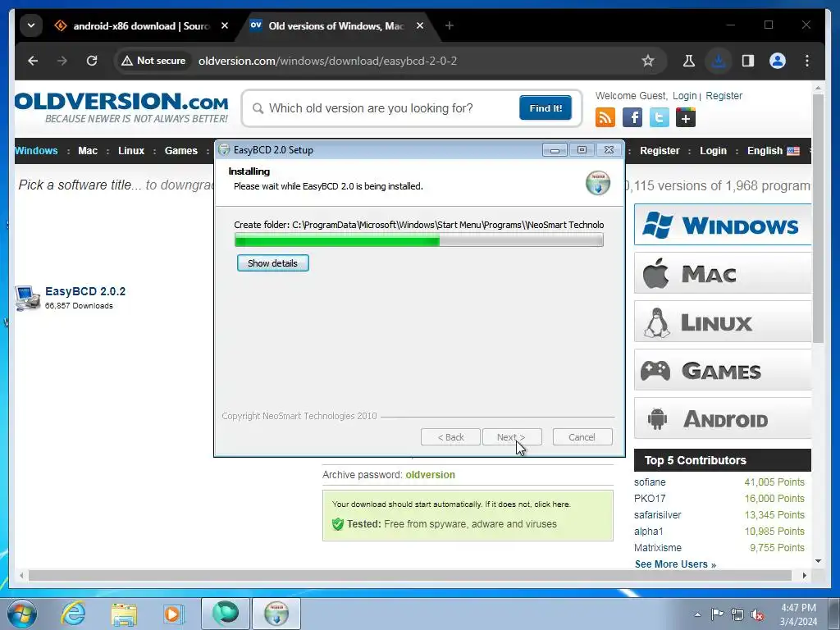The height and width of the screenshot is (630, 840).
Task: Click Cancel in EasyBCD setup
Action: [582, 437]
